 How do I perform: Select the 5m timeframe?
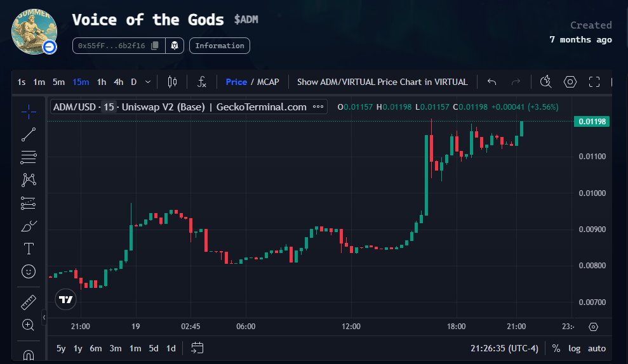pyautogui.click(x=58, y=82)
